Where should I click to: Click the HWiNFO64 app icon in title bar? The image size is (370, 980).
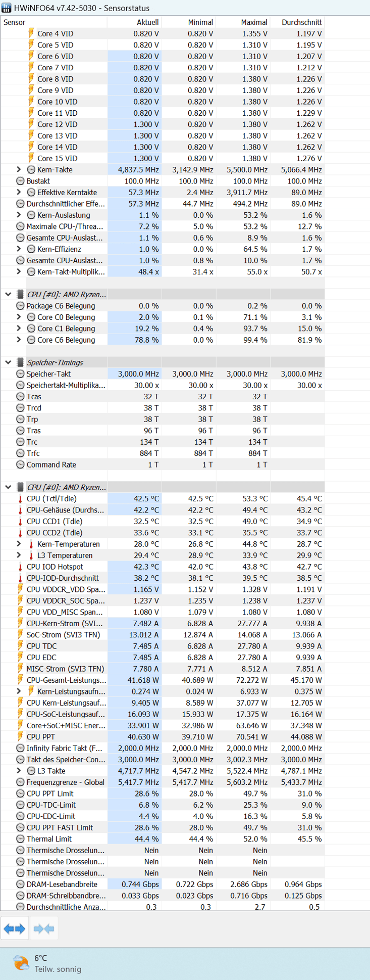tap(7, 8)
